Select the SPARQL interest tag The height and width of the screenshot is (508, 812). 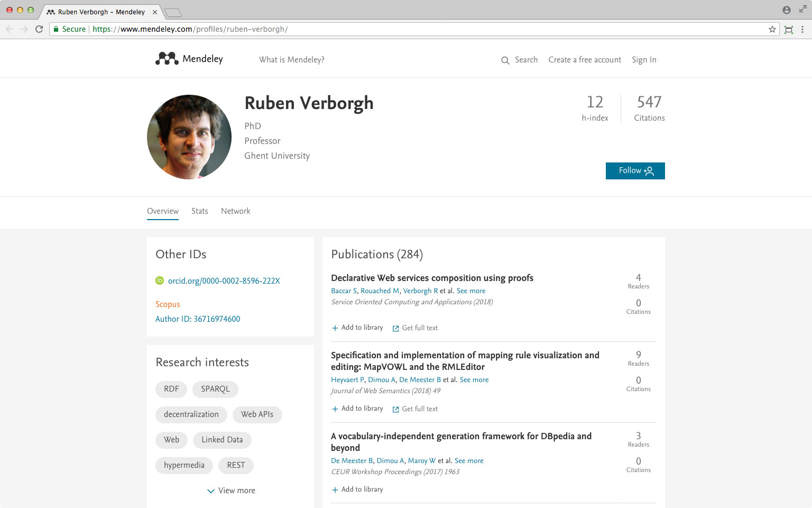click(215, 389)
